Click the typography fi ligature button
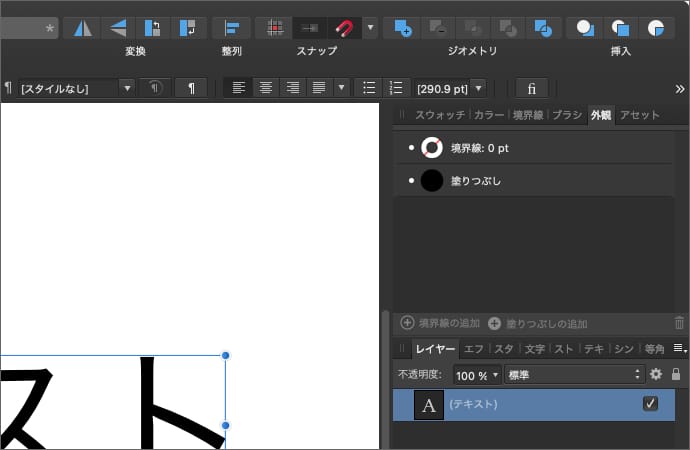 tap(531, 88)
